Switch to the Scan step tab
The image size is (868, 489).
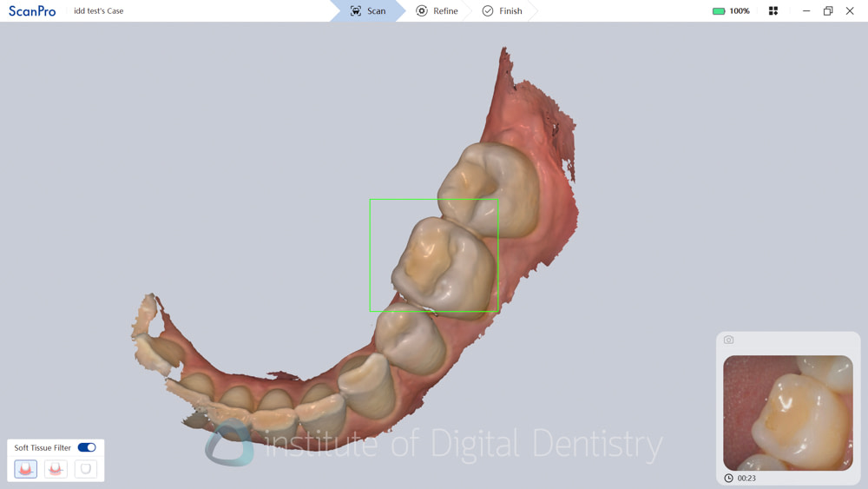pos(368,11)
